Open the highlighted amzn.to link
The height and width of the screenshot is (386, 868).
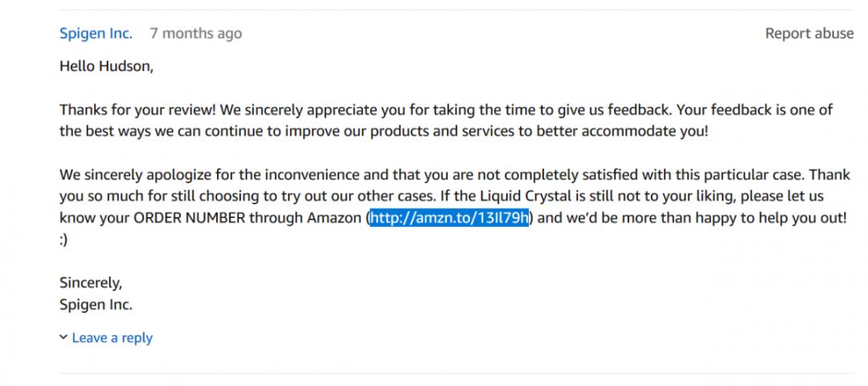click(449, 218)
